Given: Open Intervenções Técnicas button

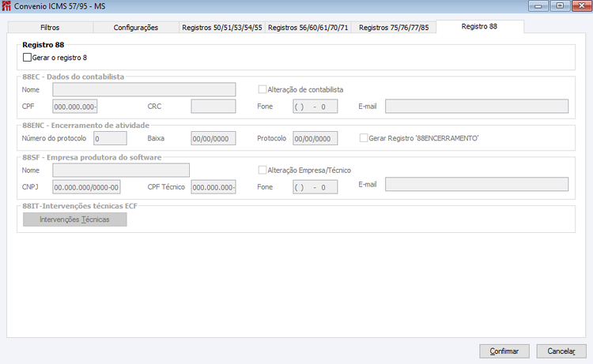Looking at the screenshot, I should [x=75, y=220].
